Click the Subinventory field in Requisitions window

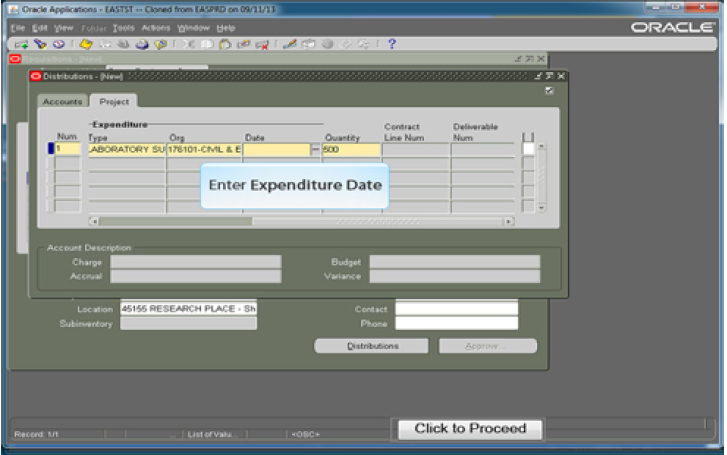point(188,324)
